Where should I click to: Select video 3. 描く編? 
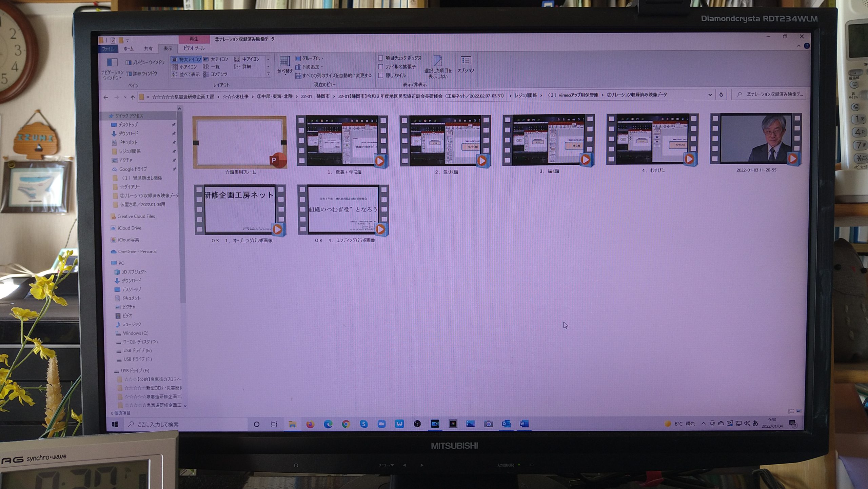coord(549,144)
